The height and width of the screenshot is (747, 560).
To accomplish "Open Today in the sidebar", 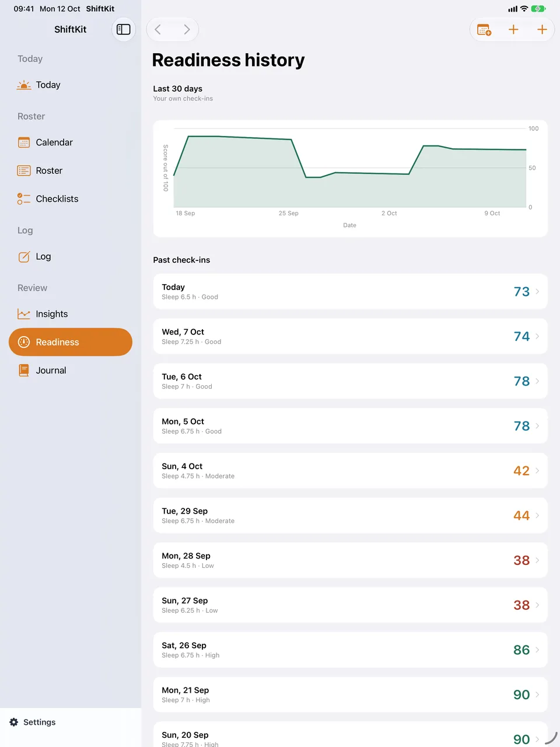I will tap(71, 85).
